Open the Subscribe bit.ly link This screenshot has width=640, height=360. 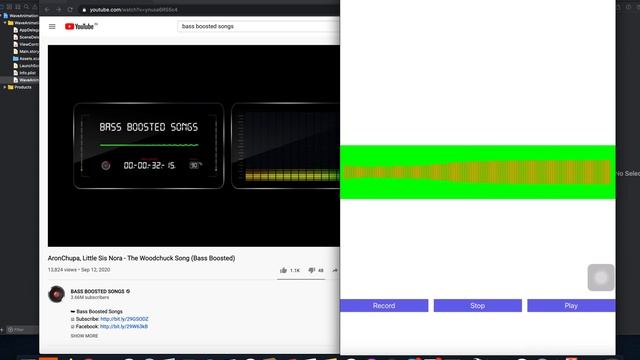tap(124, 319)
